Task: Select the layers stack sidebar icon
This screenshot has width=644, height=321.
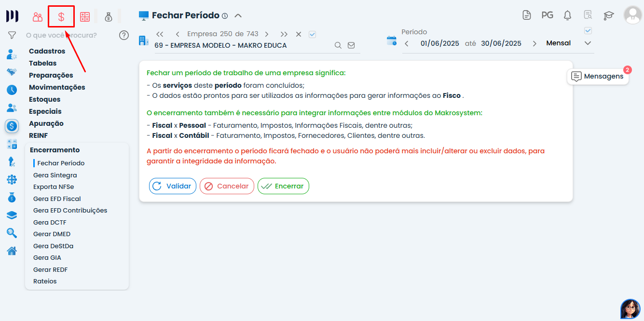Action: 12,215
